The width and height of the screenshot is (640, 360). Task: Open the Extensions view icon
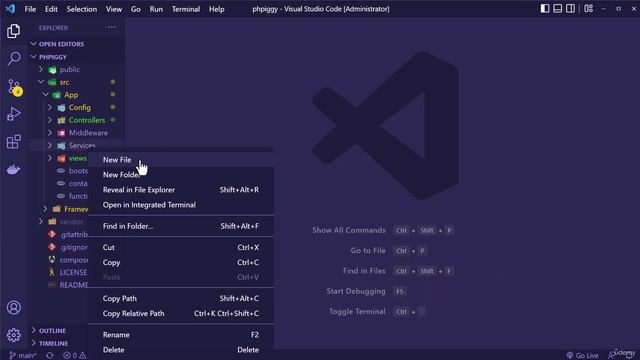13,142
